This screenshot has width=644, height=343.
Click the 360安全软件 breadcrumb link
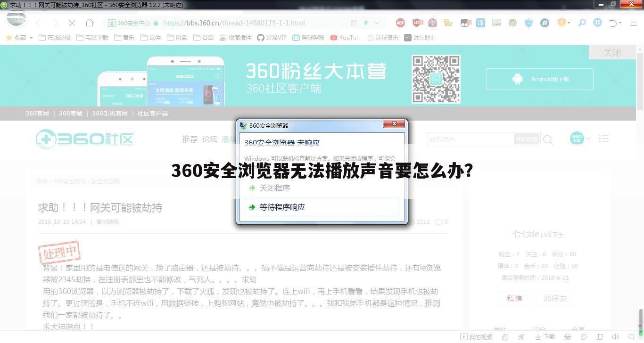click(x=69, y=181)
